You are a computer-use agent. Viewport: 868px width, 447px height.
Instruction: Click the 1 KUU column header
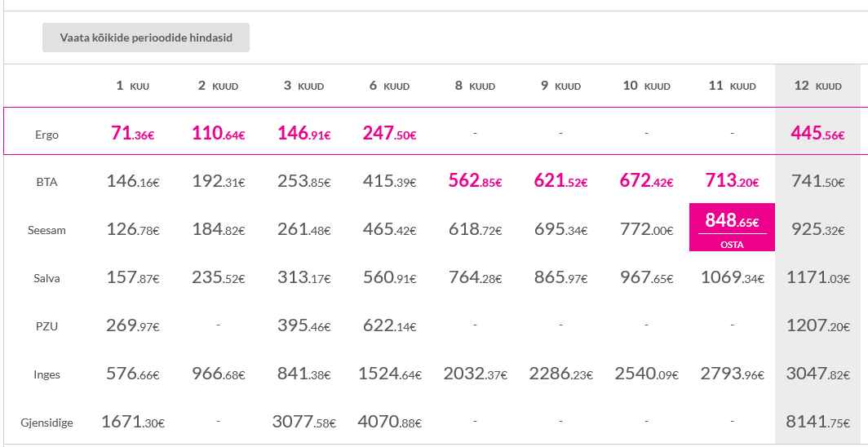click(133, 86)
